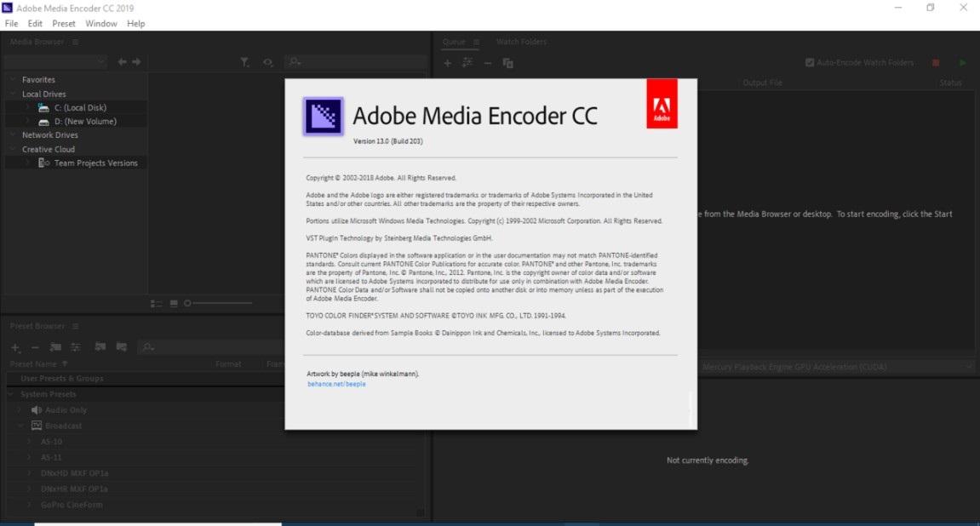Viewport: 980px width, 526px height.
Task: Toggle Auto-Encode Watch Folders checkbox
Action: point(810,62)
